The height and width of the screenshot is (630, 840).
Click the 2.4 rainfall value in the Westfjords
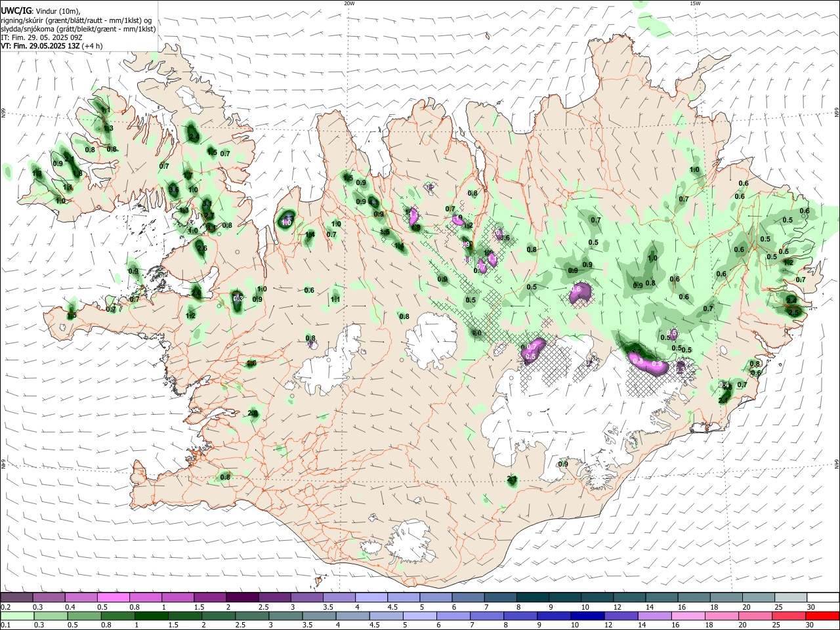[x=193, y=136]
